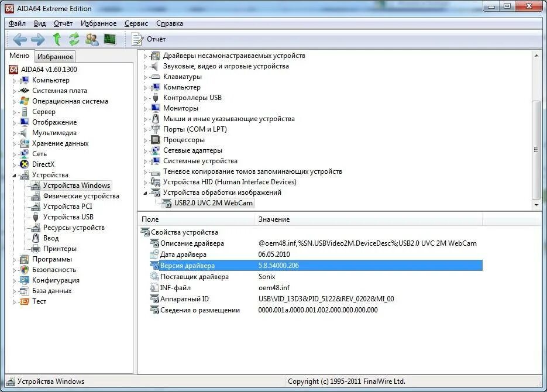547x392 pixels.
Task: Click the Sonix driver provider value
Action: 267,277
